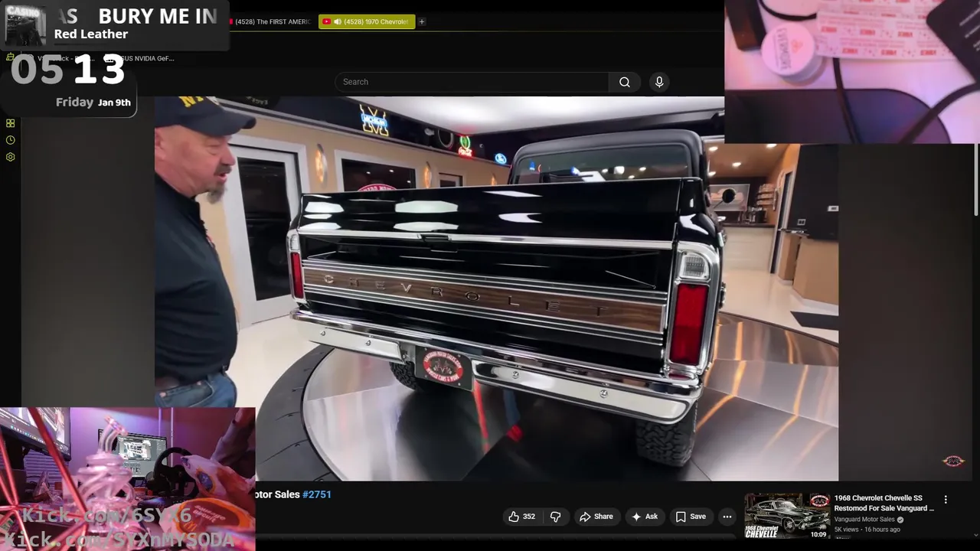The image size is (980, 551).
Task: Open a new browser tab with plus
Action: click(421, 21)
